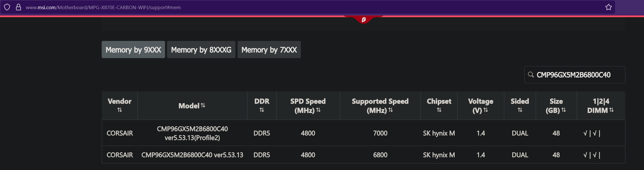Sort by Vendor column arrows
The image size is (644, 170).
click(120, 110)
